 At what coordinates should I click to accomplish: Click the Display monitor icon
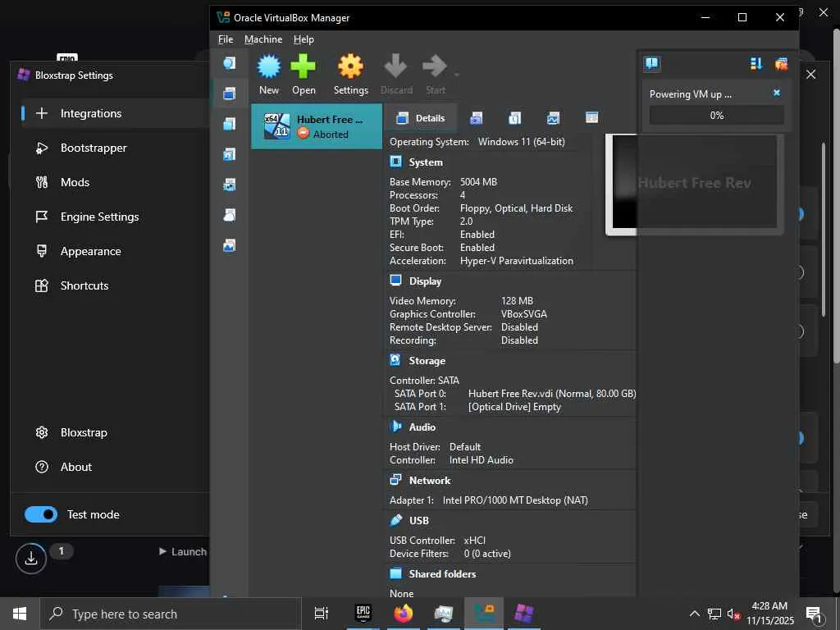point(396,281)
